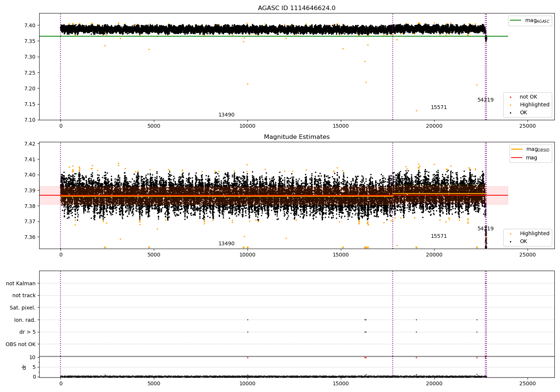The image size is (560, 392).
Task: Click the '20000' x-tick under the bottom panel
Action: [434, 384]
